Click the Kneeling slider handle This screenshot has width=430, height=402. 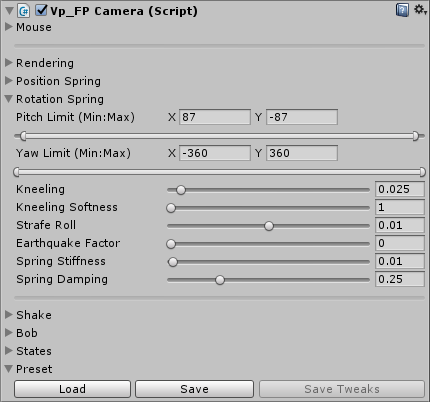[181, 190]
